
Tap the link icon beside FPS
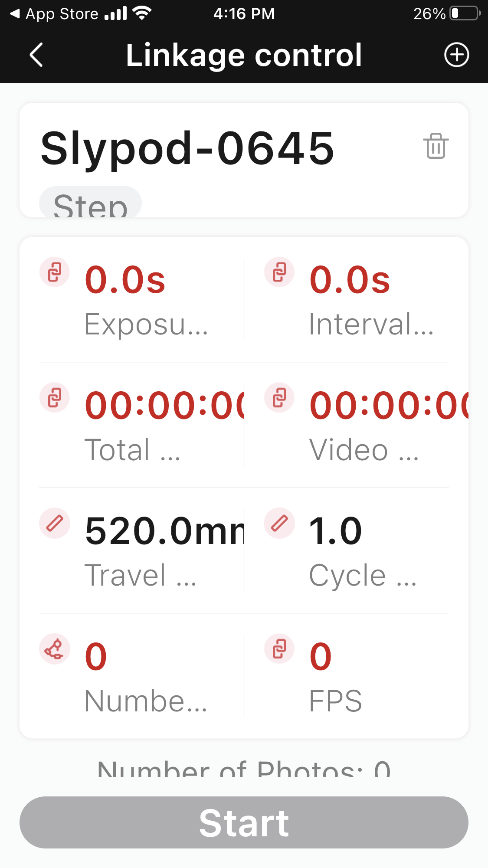point(279,649)
